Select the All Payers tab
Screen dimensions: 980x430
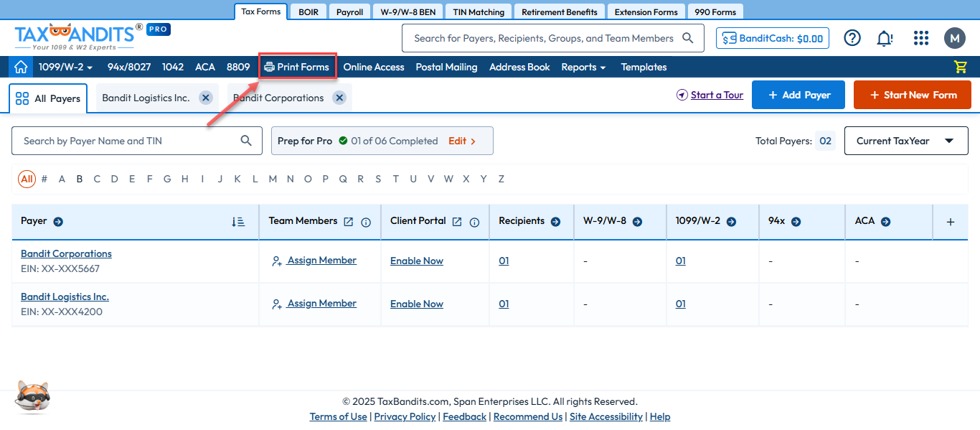(48, 98)
